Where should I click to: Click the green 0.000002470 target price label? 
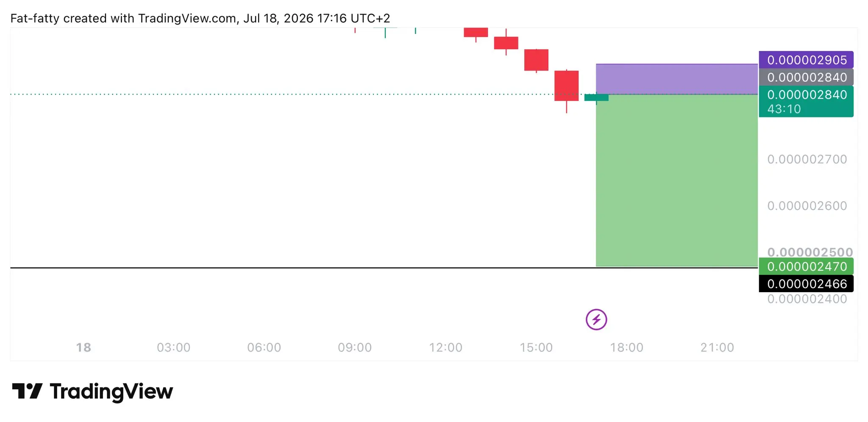[x=806, y=266]
